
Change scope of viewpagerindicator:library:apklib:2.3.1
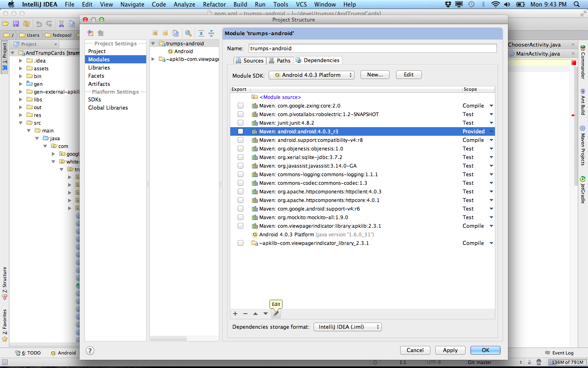point(478,226)
